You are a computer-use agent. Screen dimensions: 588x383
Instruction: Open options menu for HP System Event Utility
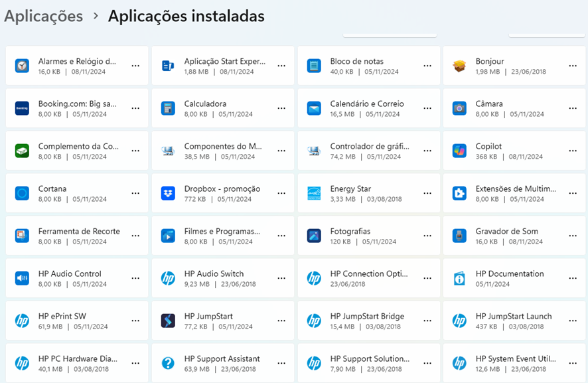click(x=573, y=363)
